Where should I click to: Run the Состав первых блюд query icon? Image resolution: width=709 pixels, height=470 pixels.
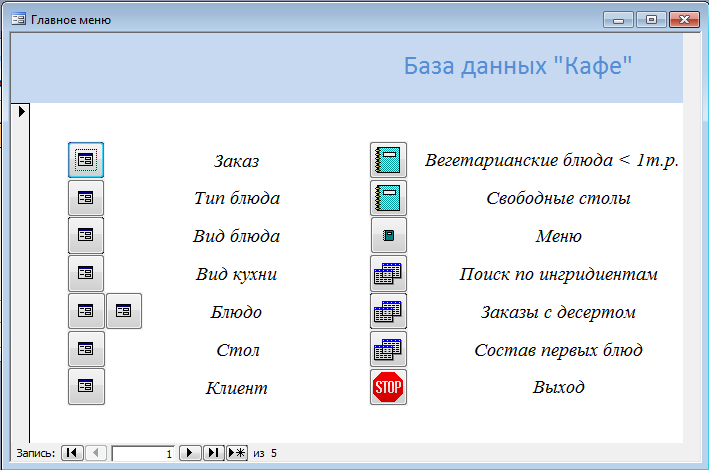pyautogui.click(x=388, y=349)
